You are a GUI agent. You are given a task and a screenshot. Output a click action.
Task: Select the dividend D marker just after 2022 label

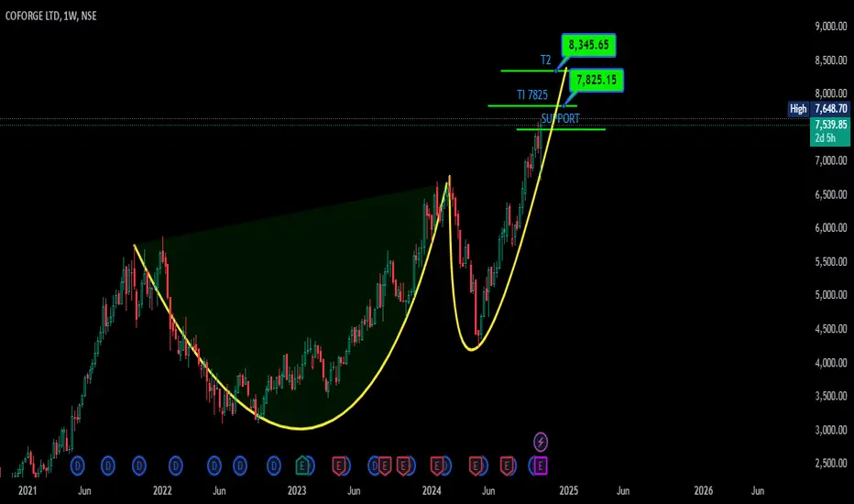(x=175, y=466)
